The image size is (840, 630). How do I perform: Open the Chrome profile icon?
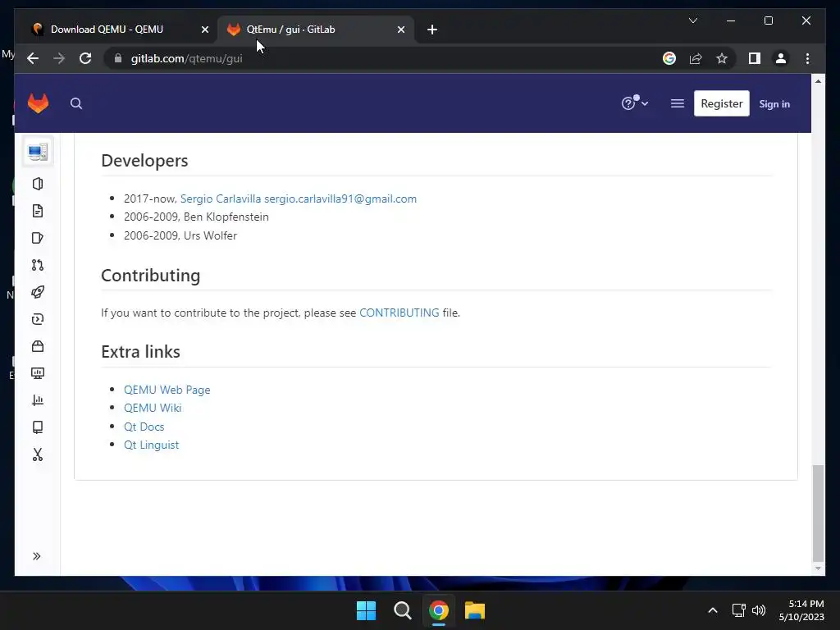tap(781, 58)
